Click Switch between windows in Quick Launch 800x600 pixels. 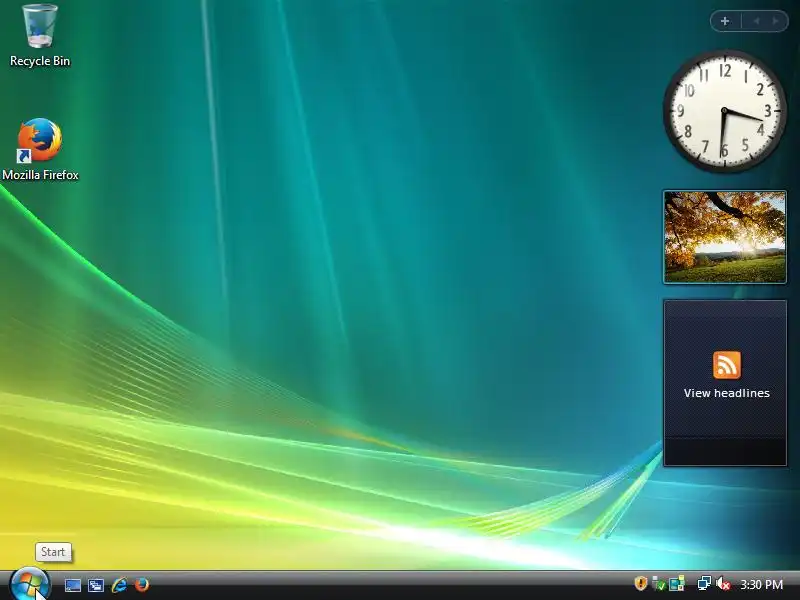pyautogui.click(x=96, y=585)
